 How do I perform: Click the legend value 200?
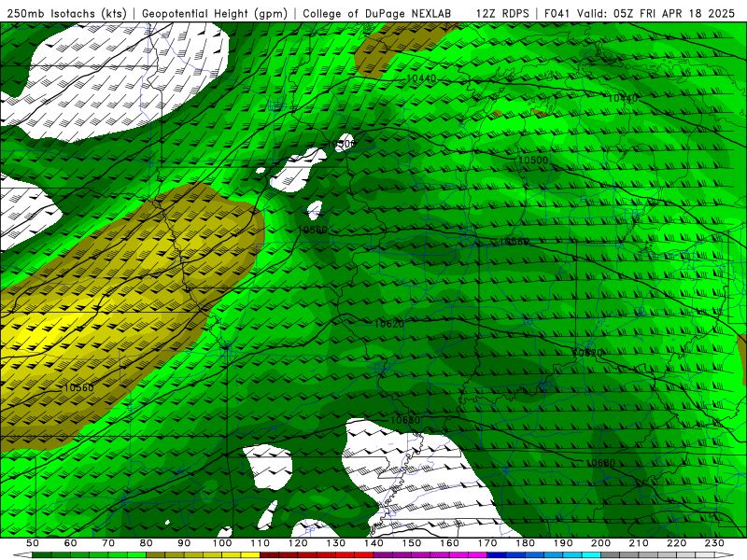[600, 543]
